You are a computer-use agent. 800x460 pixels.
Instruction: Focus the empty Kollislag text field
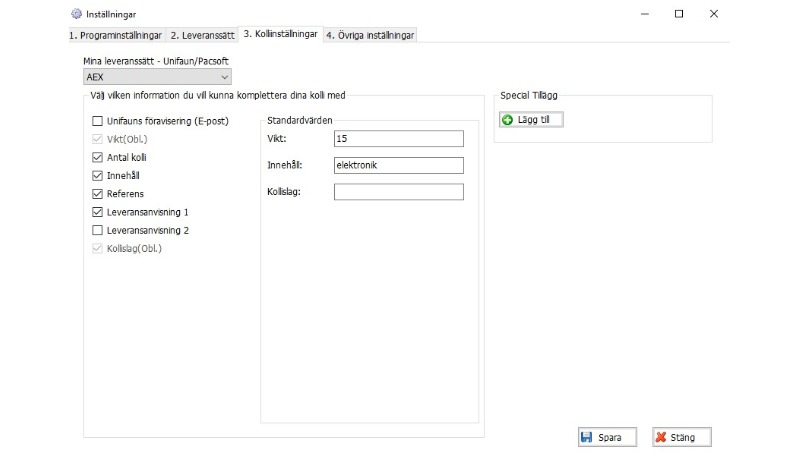coord(398,192)
